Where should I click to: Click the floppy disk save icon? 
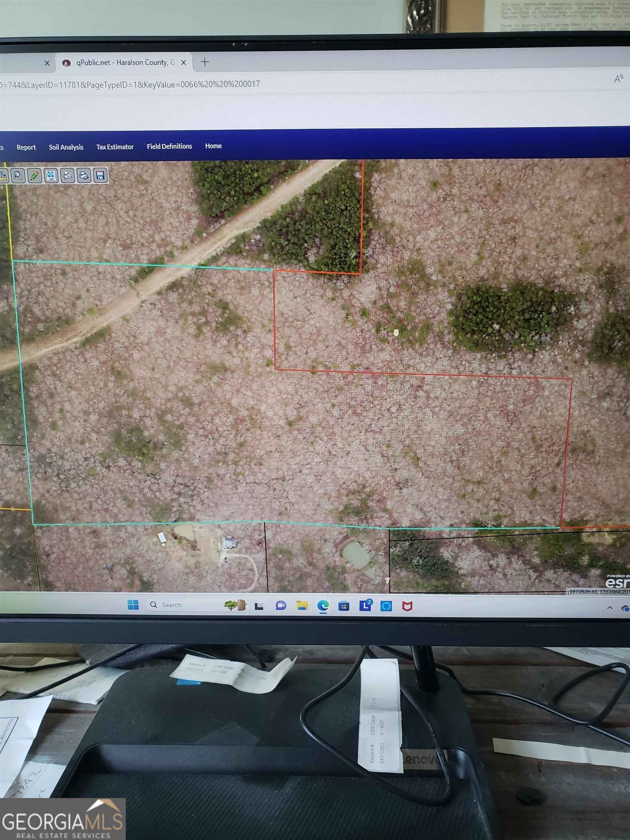click(100, 176)
